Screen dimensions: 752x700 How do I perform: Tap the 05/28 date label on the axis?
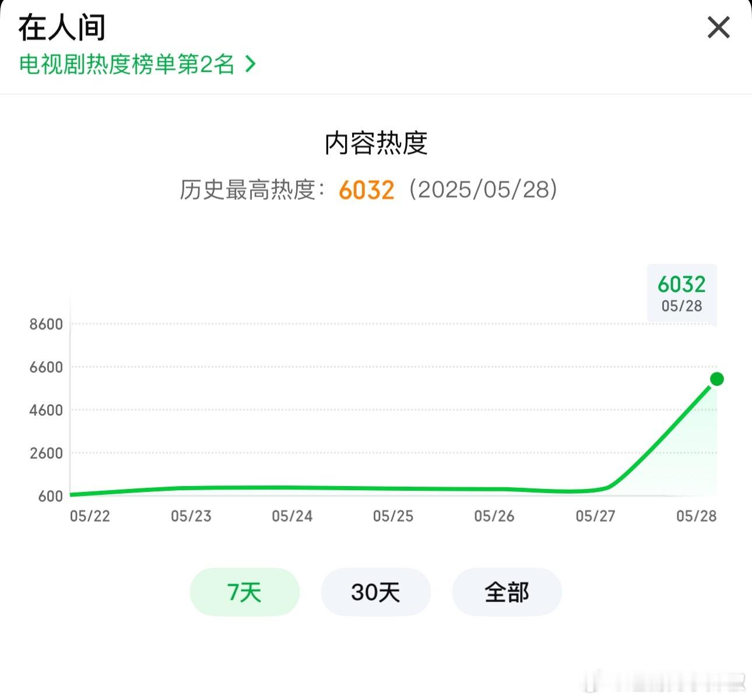[697, 516]
